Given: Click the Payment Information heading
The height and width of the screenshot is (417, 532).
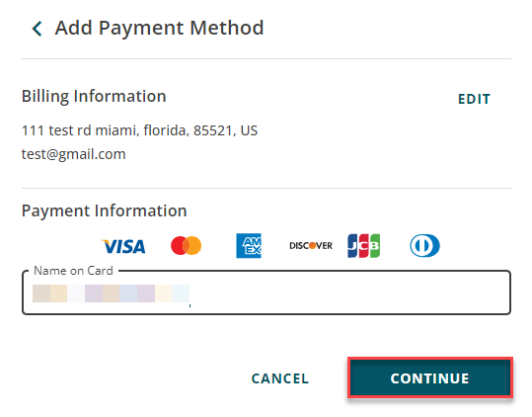Looking at the screenshot, I should pyautogui.click(x=105, y=210).
